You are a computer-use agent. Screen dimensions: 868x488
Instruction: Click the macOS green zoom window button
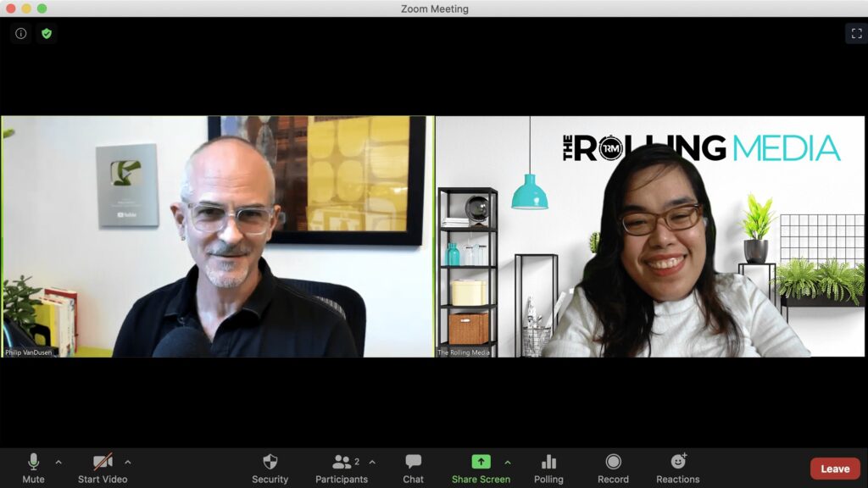(42, 8)
